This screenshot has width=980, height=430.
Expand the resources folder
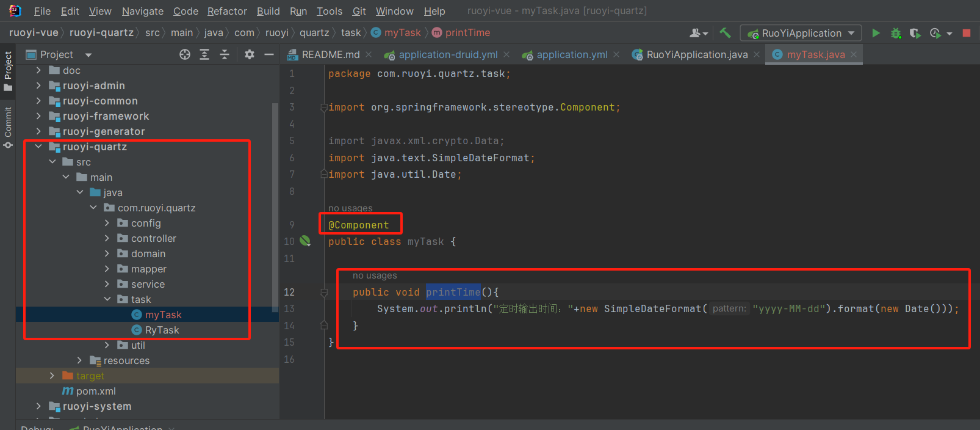click(80, 360)
